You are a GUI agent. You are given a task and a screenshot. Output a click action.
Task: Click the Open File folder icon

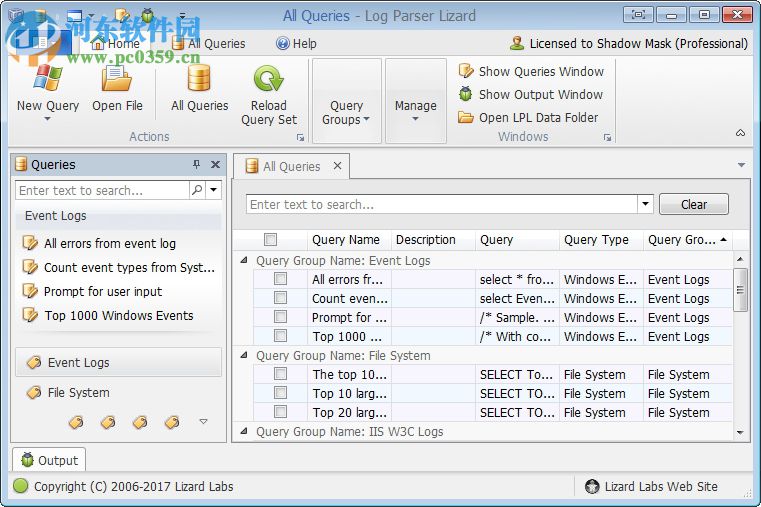pos(116,79)
